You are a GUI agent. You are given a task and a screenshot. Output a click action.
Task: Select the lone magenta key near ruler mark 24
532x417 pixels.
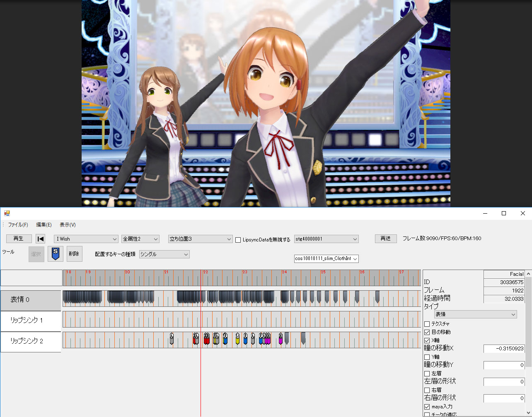[x=281, y=339]
